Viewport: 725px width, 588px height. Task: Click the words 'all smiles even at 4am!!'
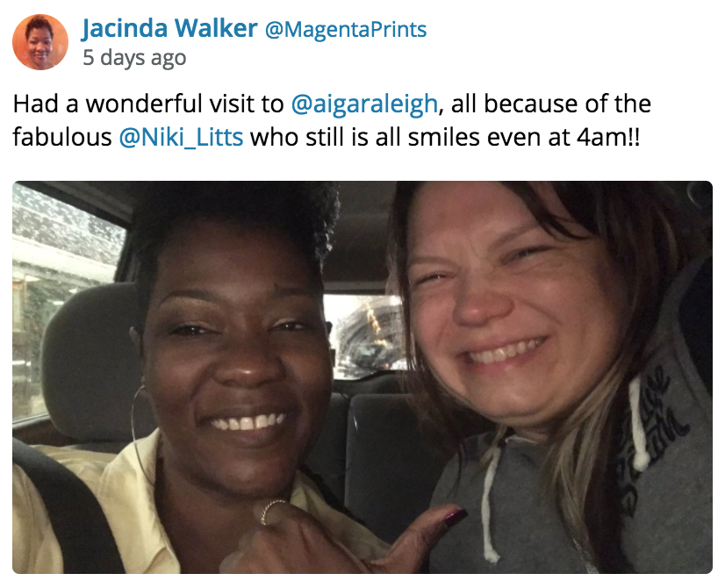507,137
